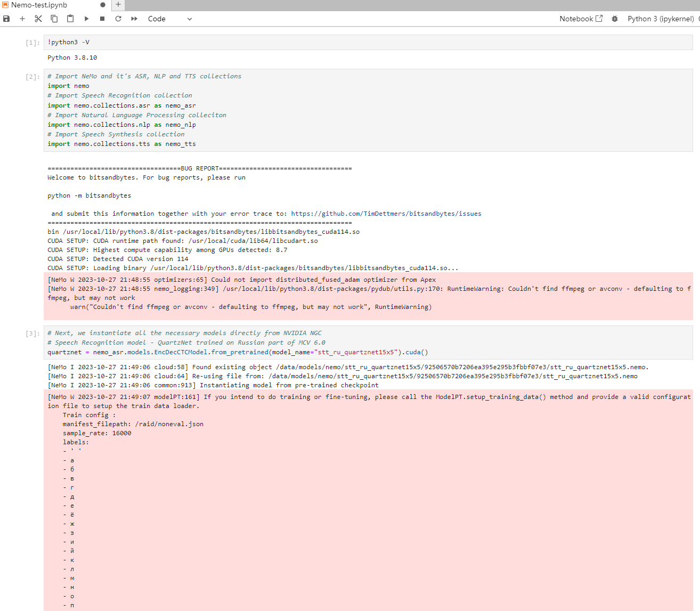Click the [1]: prompt label
This screenshot has height=611, width=700.
pyautogui.click(x=32, y=43)
